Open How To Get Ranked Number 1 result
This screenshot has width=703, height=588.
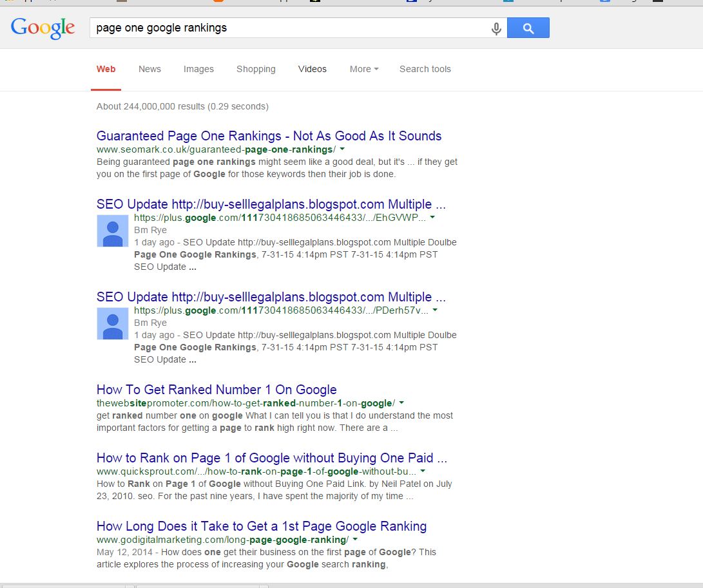pos(217,390)
